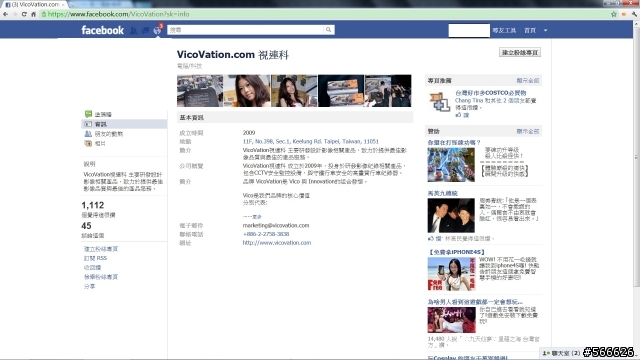The width and height of the screenshot is (640, 360).
Task: Open the browser wrench settings icon
Action: pos(634,14)
